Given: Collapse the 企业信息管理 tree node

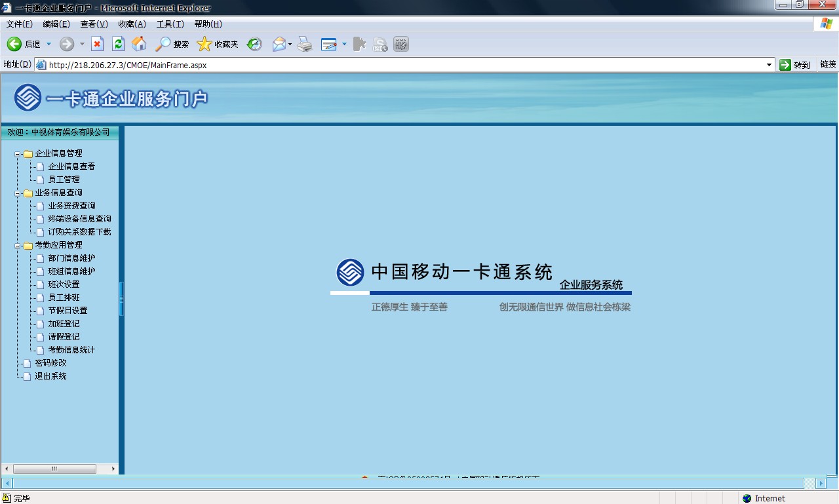Looking at the screenshot, I should point(18,154).
